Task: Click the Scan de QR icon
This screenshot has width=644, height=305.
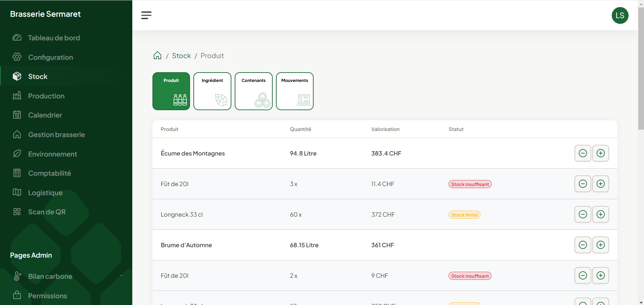Action: coord(17,212)
